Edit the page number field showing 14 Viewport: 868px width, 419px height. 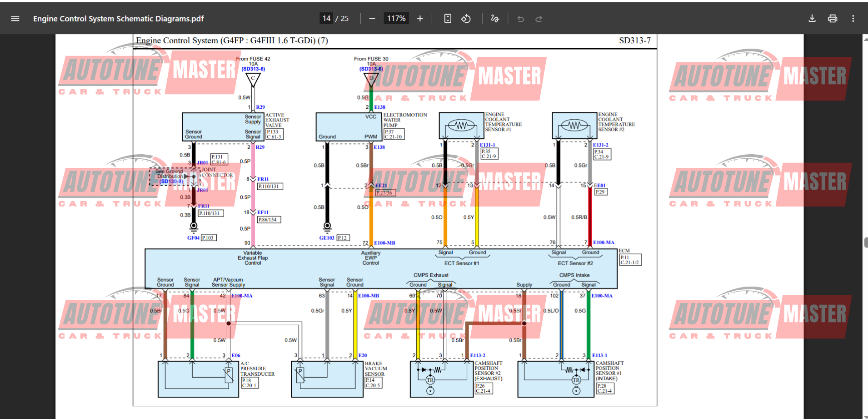coord(326,19)
